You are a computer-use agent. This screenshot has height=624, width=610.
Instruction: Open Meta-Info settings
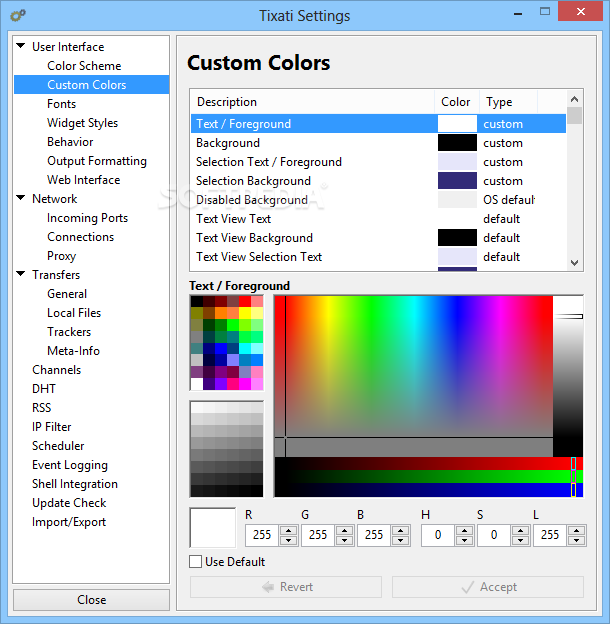coord(73,351)
